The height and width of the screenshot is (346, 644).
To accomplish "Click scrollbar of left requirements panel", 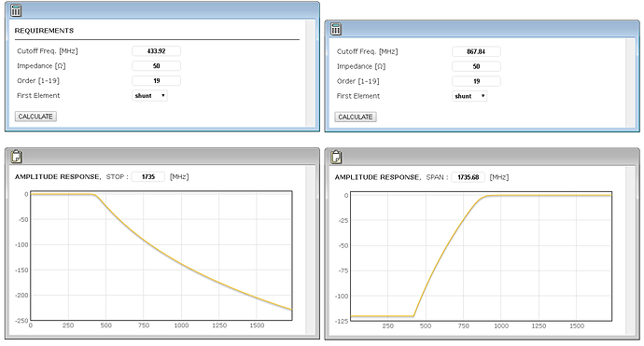I will [311, 73].
